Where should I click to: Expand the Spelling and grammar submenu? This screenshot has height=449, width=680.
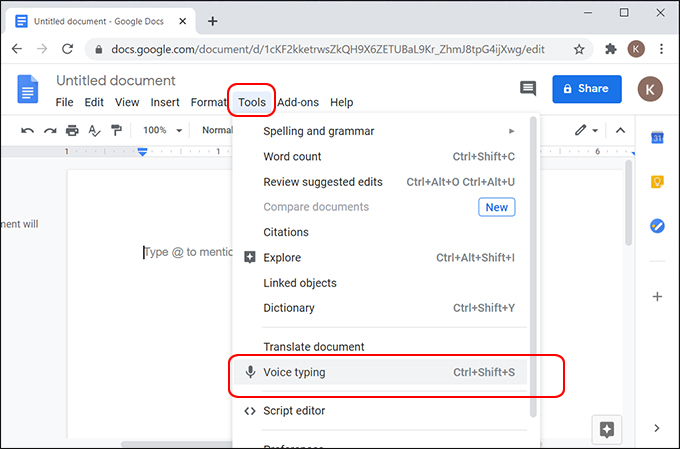coord(388,131)
